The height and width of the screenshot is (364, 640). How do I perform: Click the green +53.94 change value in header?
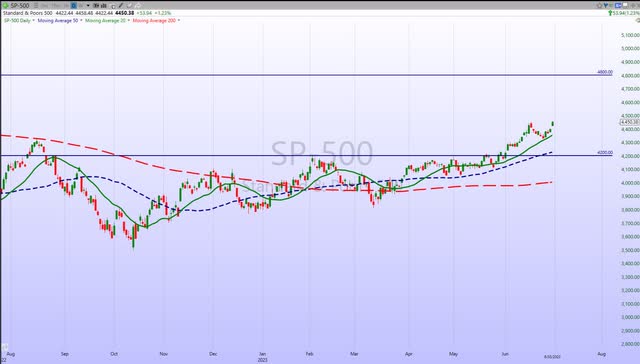pos(144,13)
